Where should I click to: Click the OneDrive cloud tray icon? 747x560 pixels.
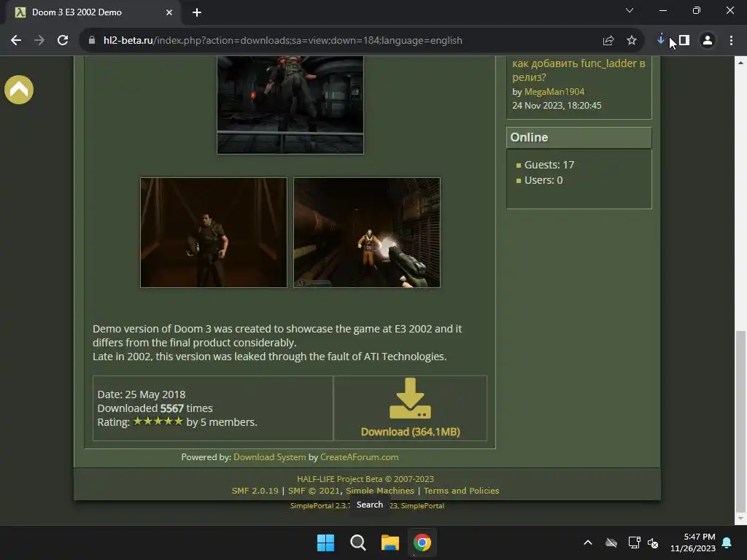pyautogui.click(x=611, y=542)
